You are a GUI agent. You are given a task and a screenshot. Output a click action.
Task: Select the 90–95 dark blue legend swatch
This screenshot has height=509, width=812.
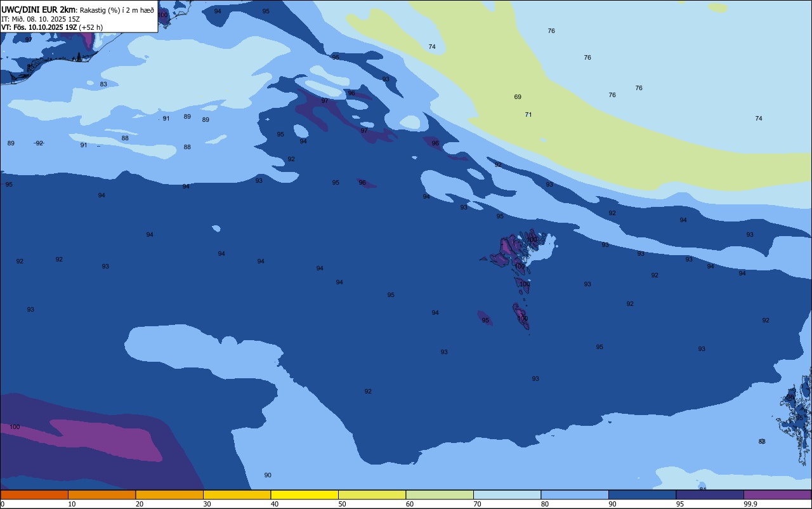(642, 494)
